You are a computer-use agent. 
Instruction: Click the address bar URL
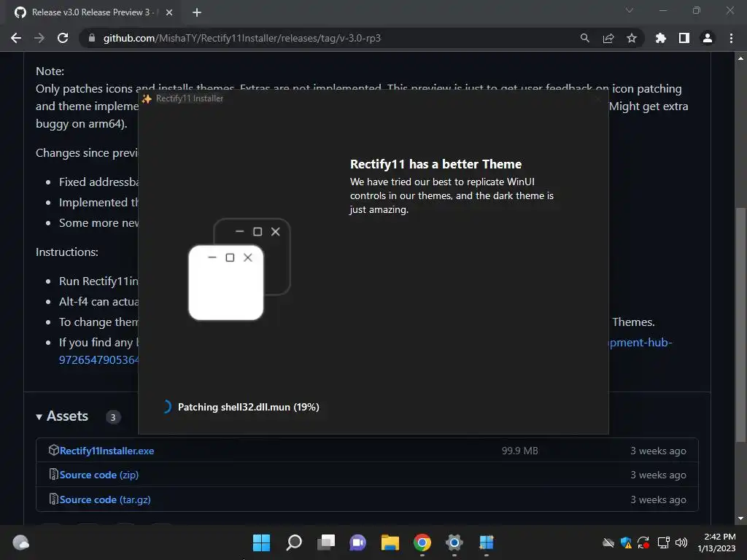[242, 38]
